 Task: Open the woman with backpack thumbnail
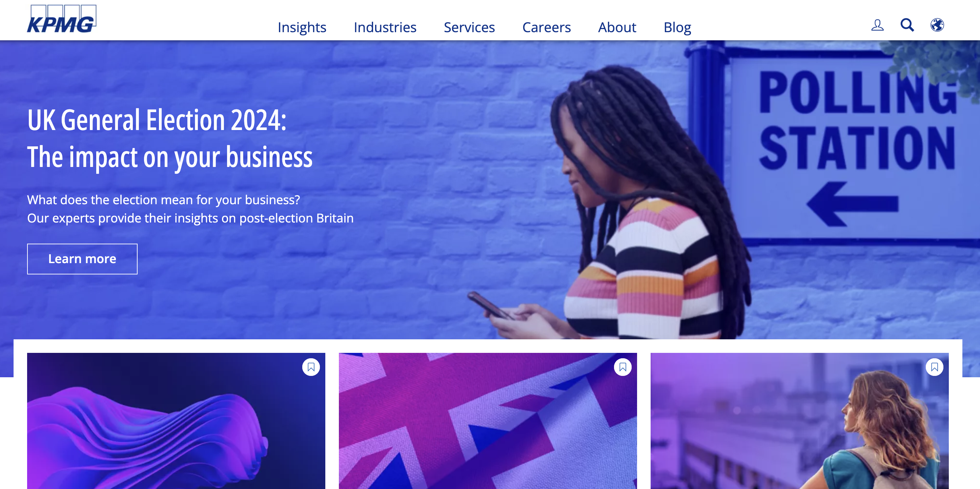799,421
